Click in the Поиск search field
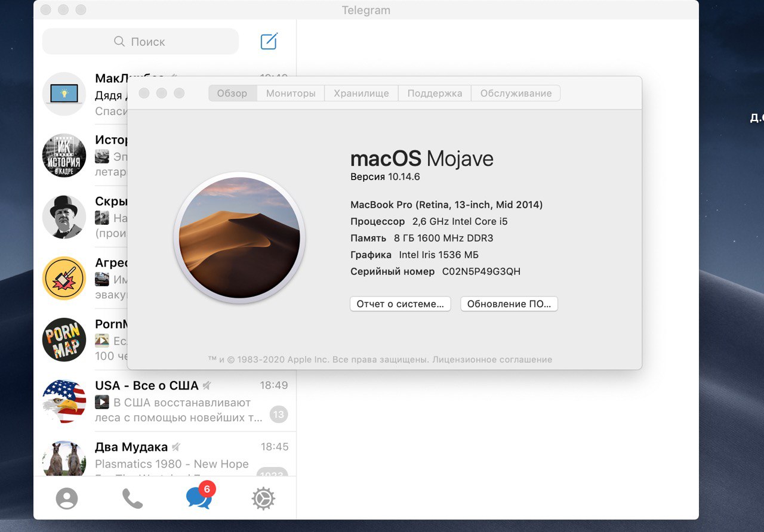The image size is (764, 532). click(x=140, y=42)
